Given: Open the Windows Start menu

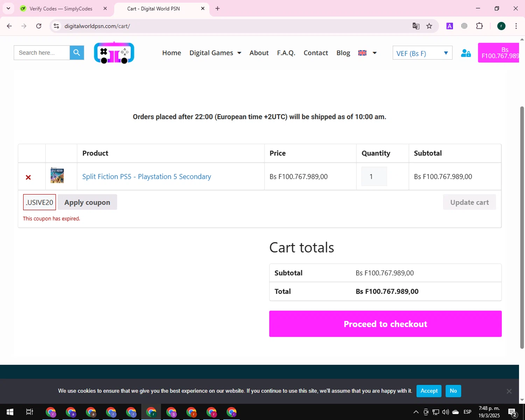Looking at the screenshot, I should click(x=10, y=412).
